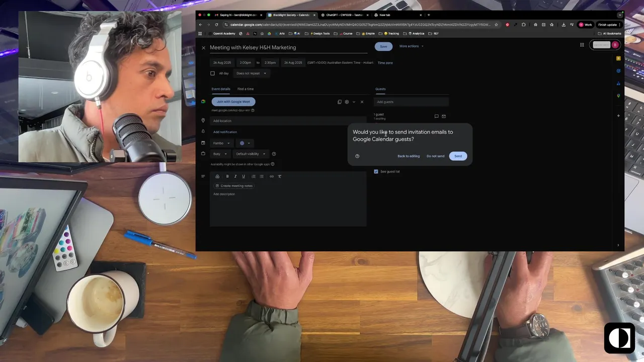
Task: Click Send in the invitation dialog
Action: [x=458, y=156]
